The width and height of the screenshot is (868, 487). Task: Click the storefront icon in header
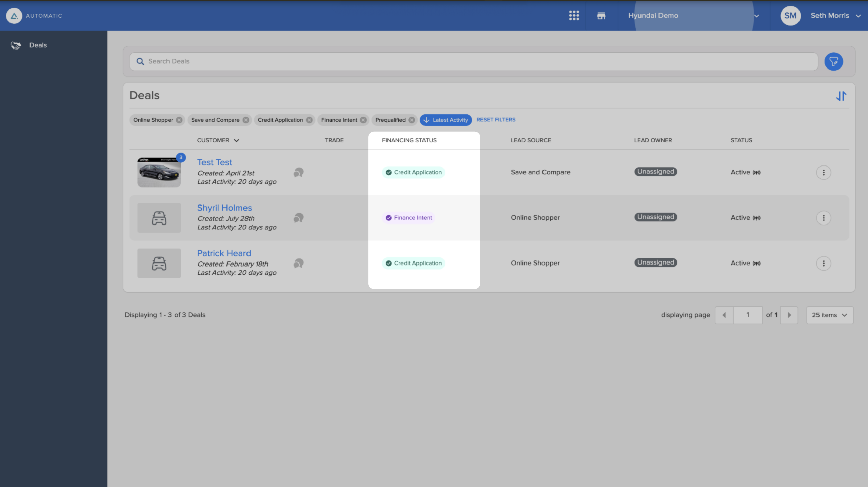pos(601,16)
